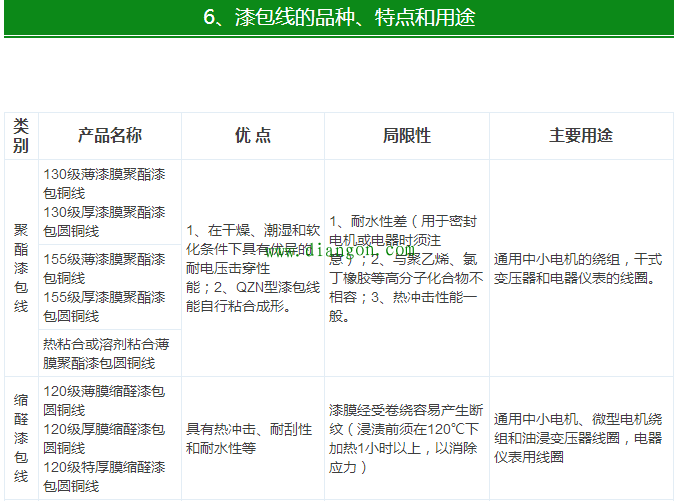Viewport: 679px width, 501px height.
Task: Click the 局限性 column header
Action: click(406, 135)
